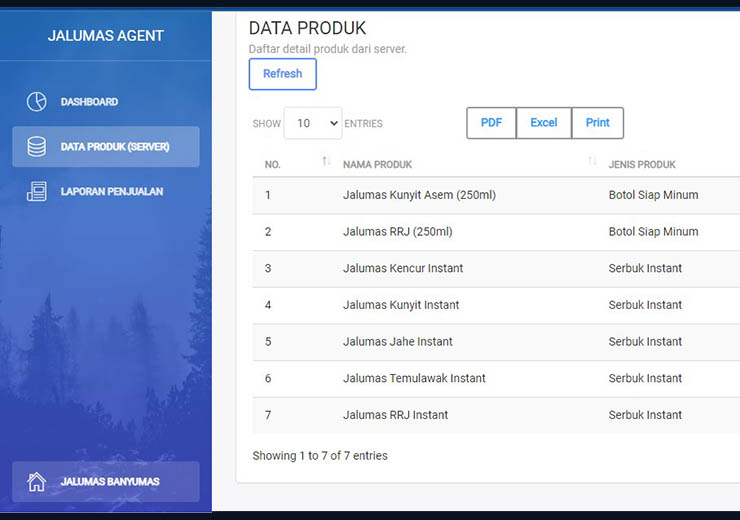Select Data Produk (Server) menu item
The height and width of the screenshot is (520, 740).
click(114, 147)
